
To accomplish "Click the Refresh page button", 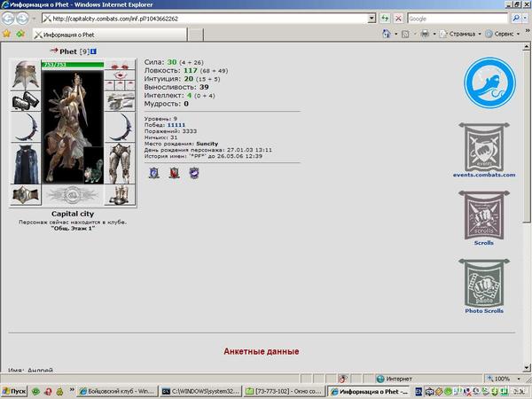I will tap(385, 19).
